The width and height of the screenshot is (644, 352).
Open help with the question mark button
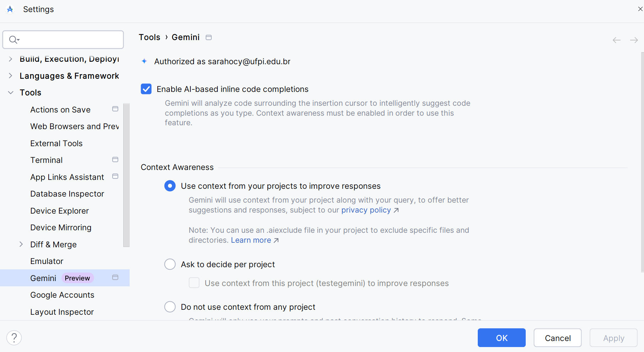[x=14, y=338]
